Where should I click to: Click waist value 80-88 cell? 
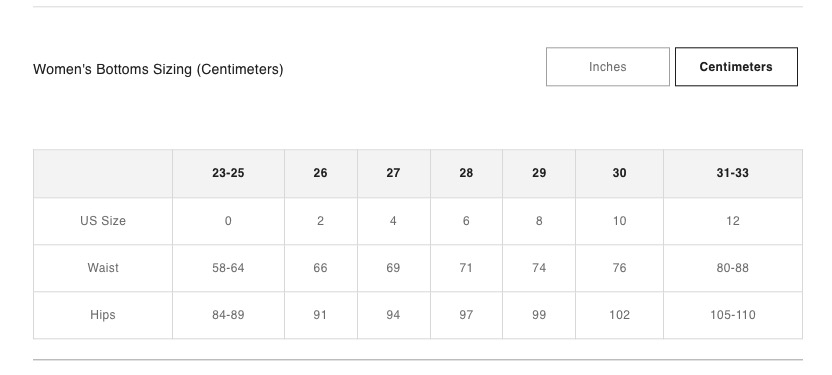pyautogui.click(x=733, y=268)
